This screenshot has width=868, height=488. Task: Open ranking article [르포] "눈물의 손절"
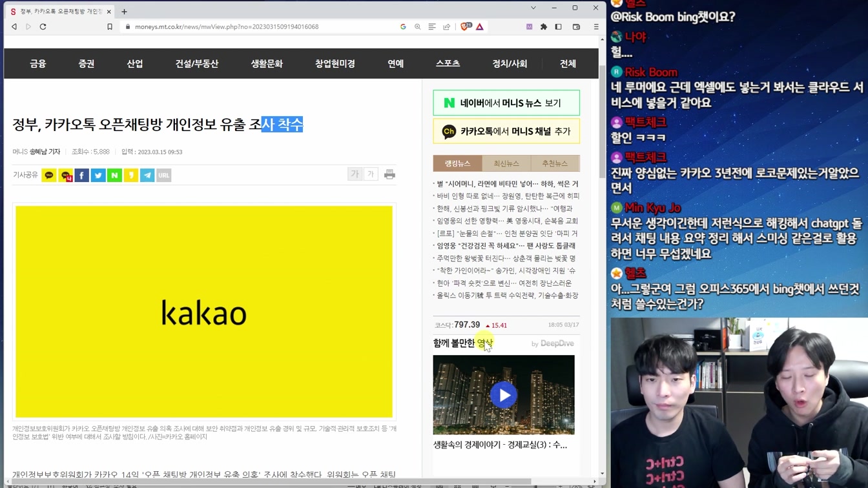[507, 234]
